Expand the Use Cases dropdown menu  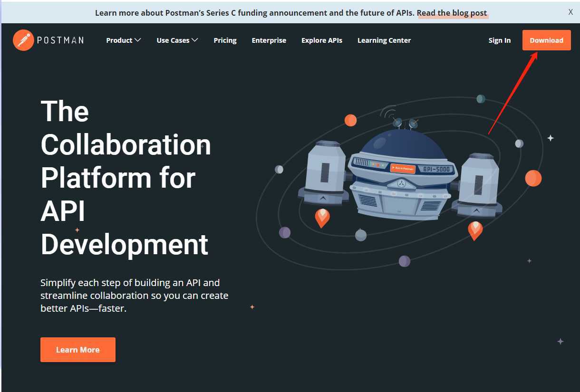(177, 40)
